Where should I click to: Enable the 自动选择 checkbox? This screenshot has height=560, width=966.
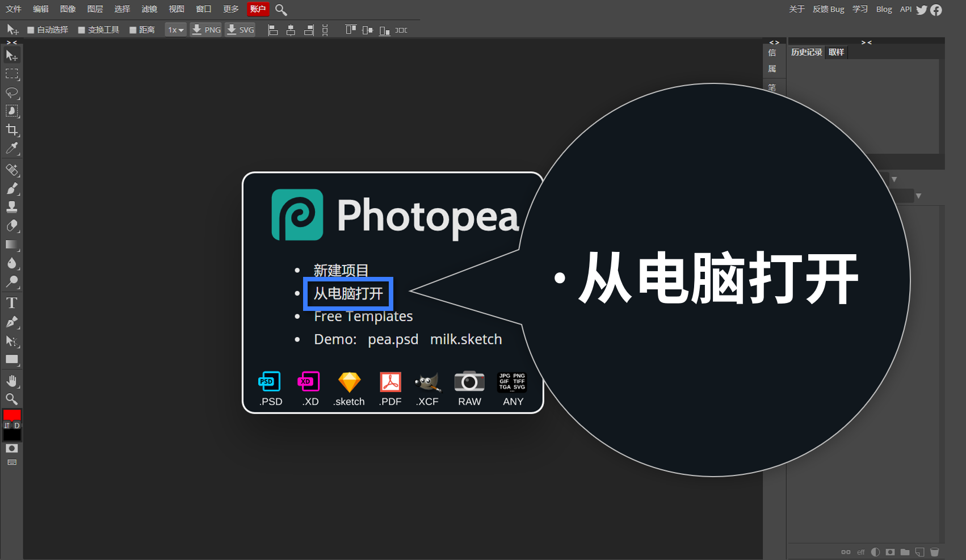pos(31,30)
